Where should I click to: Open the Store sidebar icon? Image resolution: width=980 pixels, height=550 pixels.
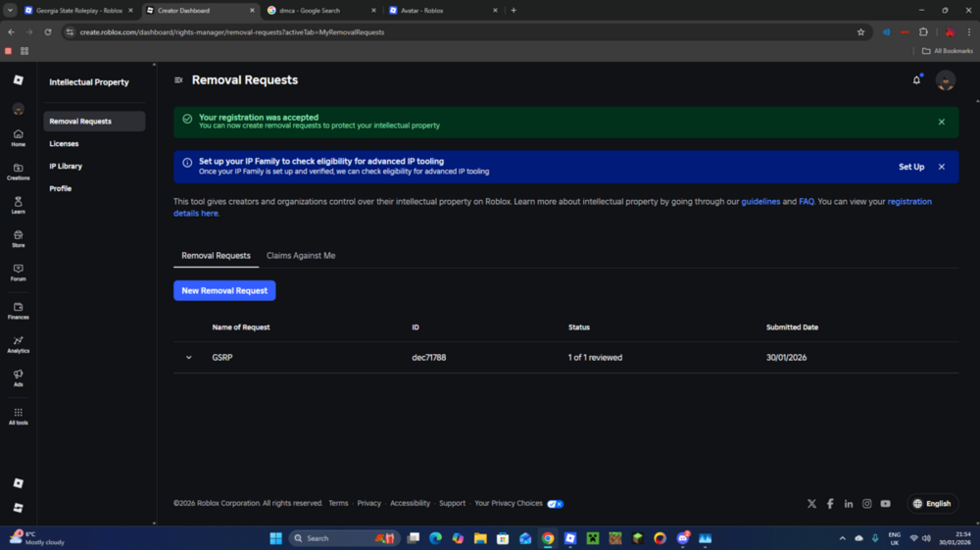click(x=18, y=239)
